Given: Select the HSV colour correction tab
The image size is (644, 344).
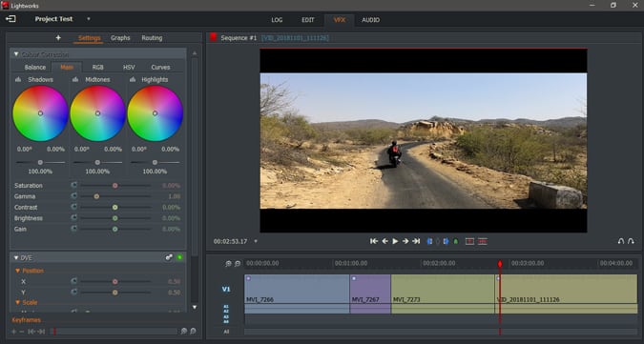Looking at the screenshot, I should coord(129,68).
